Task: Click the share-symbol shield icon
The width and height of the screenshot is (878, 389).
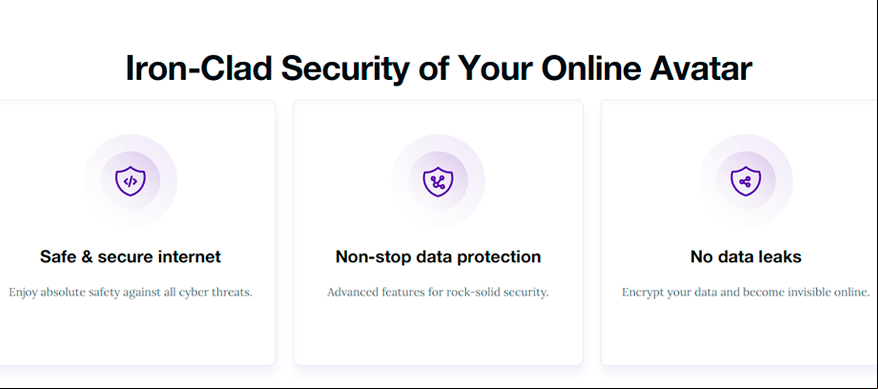Action: [746, 181]
